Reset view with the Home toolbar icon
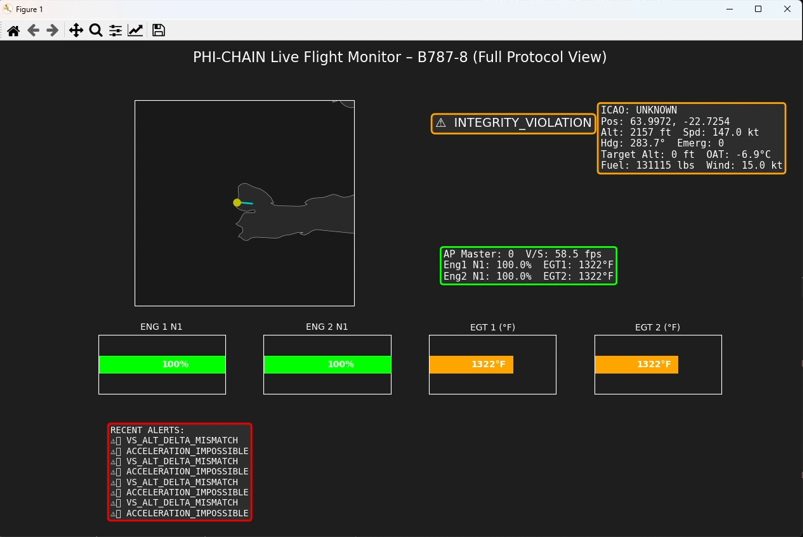The height and width of the screenshot is (537, 803). pyautogui.click(x=14, y=31)
